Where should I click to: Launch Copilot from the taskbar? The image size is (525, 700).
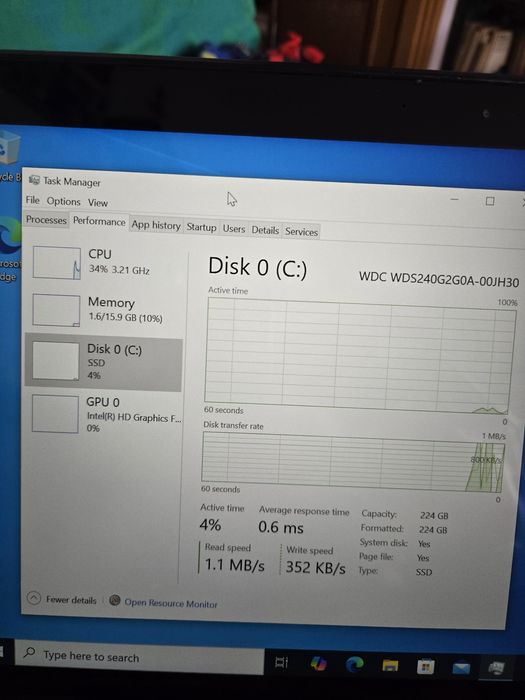318,663
